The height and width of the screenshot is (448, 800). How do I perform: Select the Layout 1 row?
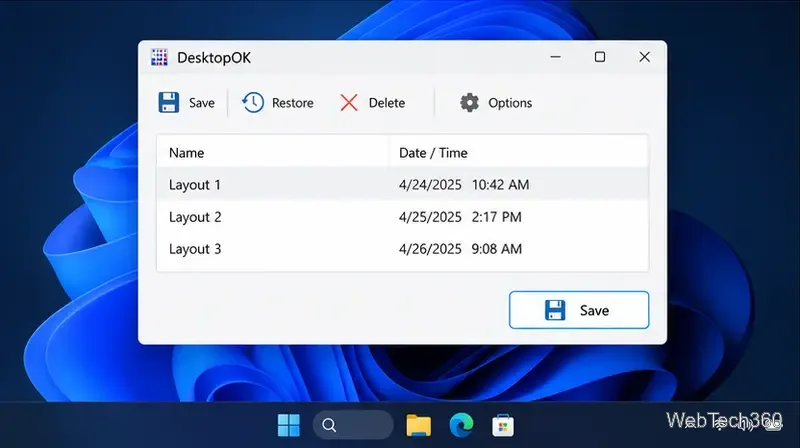403,185
